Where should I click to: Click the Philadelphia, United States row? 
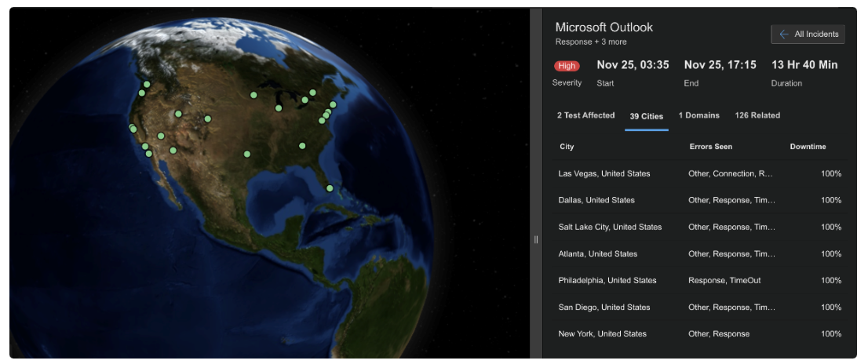click(607, 280)
